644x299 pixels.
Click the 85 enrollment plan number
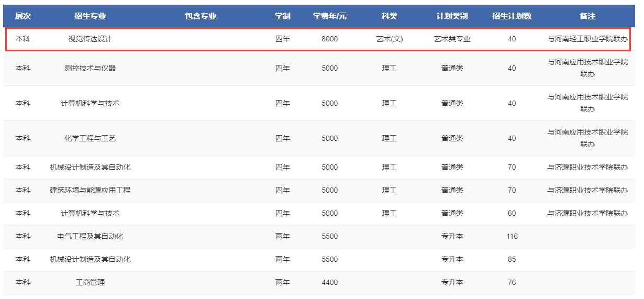click(512, 259)
